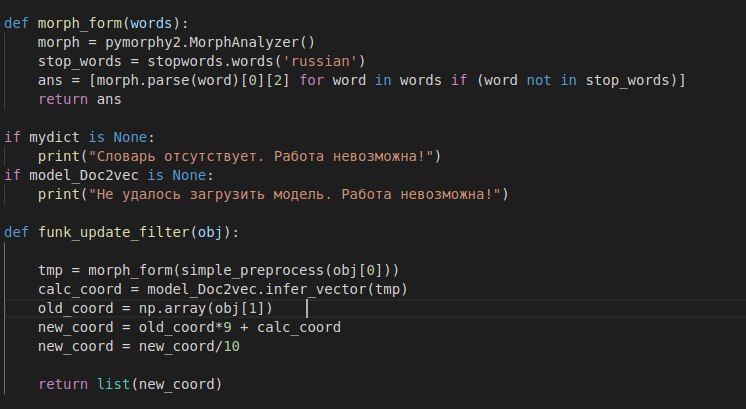The height and width of the screenshot is (409, 746).
Task: Click 'new_coord/10' division expression
Action: tap(189, 347)
